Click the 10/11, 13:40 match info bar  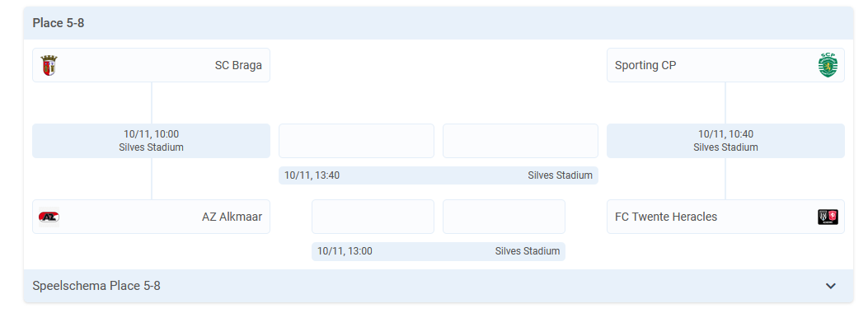point(439,175)
